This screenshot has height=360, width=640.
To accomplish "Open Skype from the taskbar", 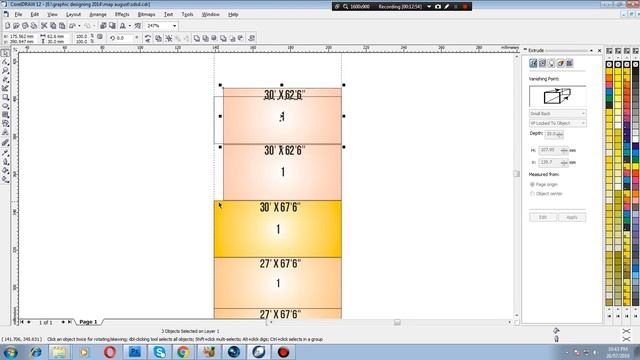I will click(x=159, y=352).
